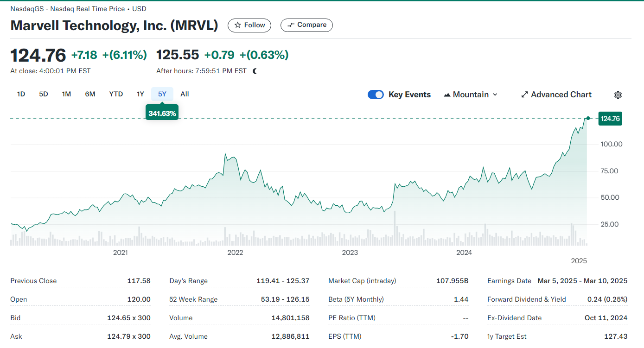Click the Previous Close value 117.58
The height and width of the screenshot is (348, 644).
click(139, 281)
